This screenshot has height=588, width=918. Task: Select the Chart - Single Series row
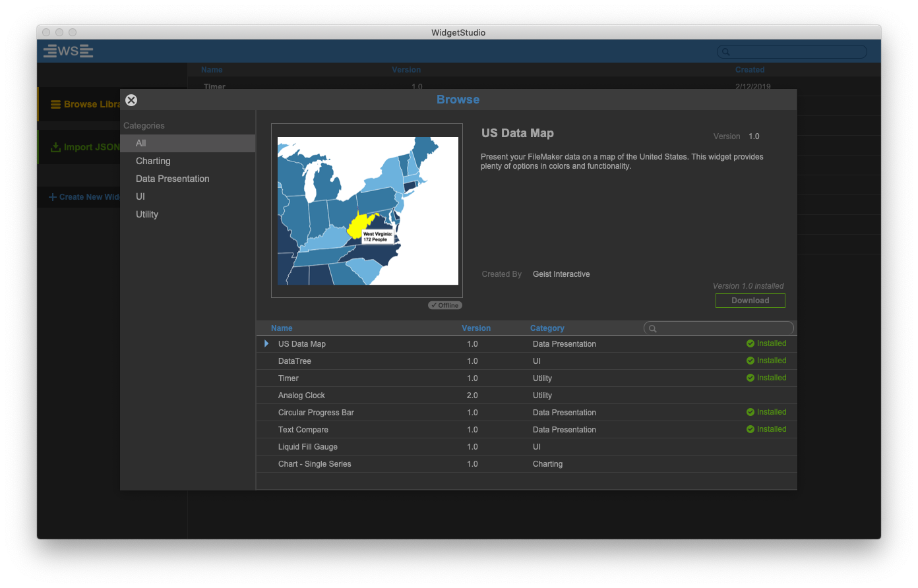tap(526, 464)
